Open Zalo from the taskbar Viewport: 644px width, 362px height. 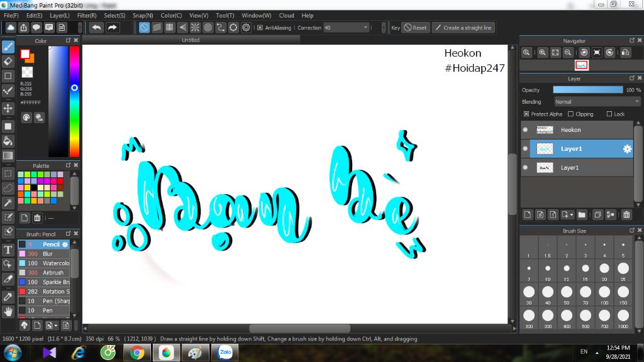coord(225,353)
